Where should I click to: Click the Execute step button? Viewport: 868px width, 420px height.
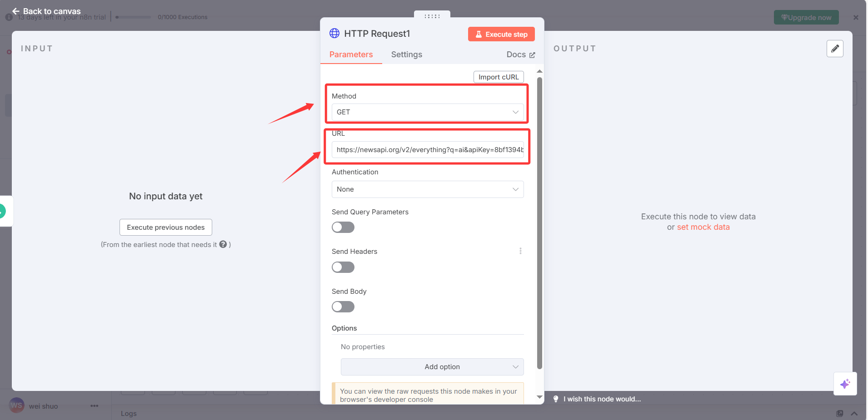click(501, 34)
